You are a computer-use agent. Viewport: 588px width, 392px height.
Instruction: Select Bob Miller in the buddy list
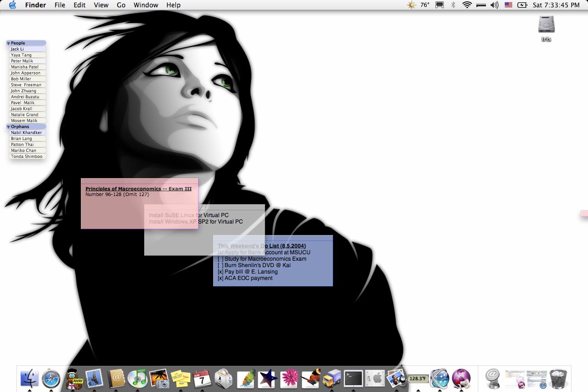pyautogui.click(x=28, y=79)
